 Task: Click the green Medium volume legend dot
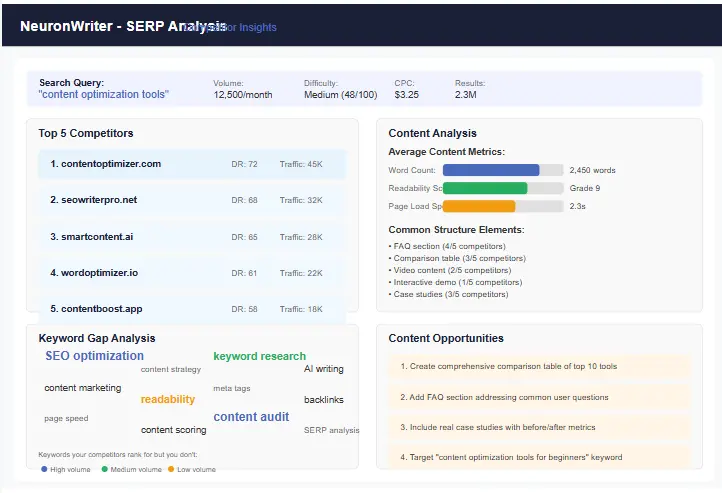pos(105,469)
